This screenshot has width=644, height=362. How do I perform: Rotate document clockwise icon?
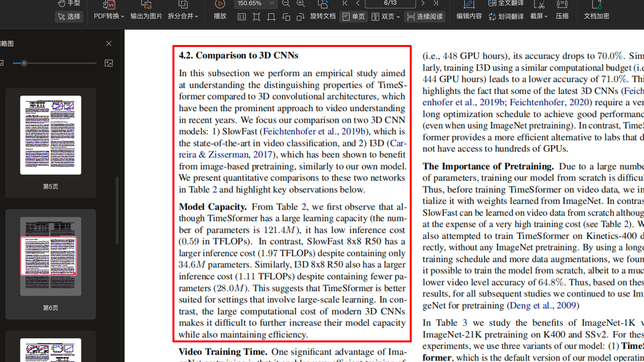pos(301,17)
